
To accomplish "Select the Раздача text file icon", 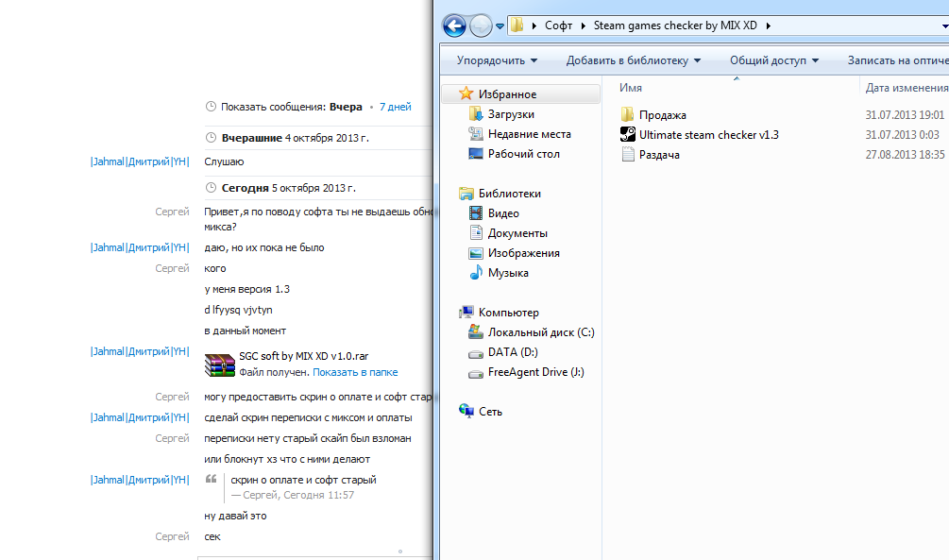I will [628, 154].
